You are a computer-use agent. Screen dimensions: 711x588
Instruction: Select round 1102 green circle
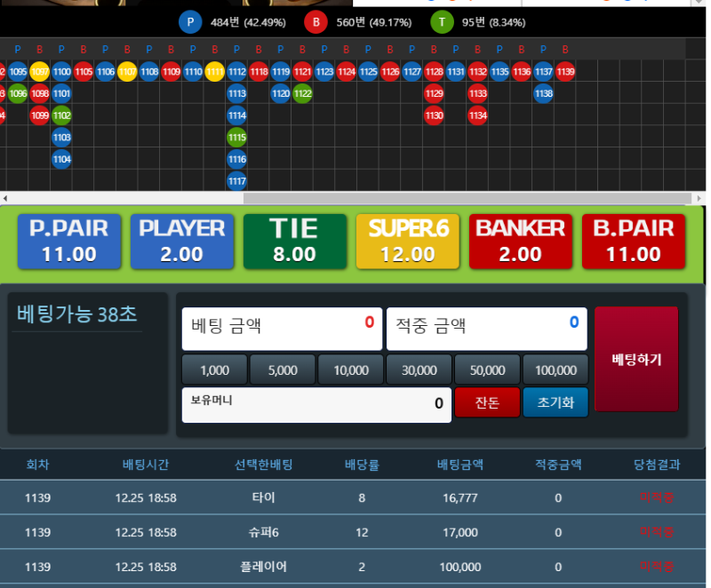(x=61, y=115)
